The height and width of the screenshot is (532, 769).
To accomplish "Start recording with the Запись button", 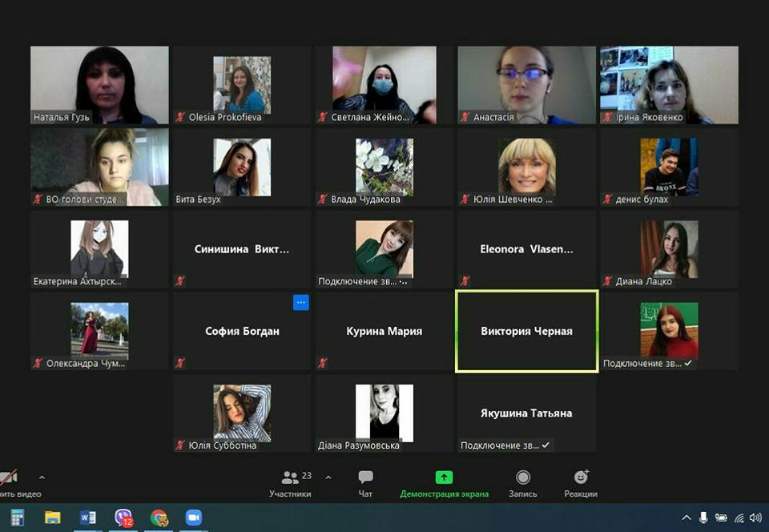I will point(522,483).
